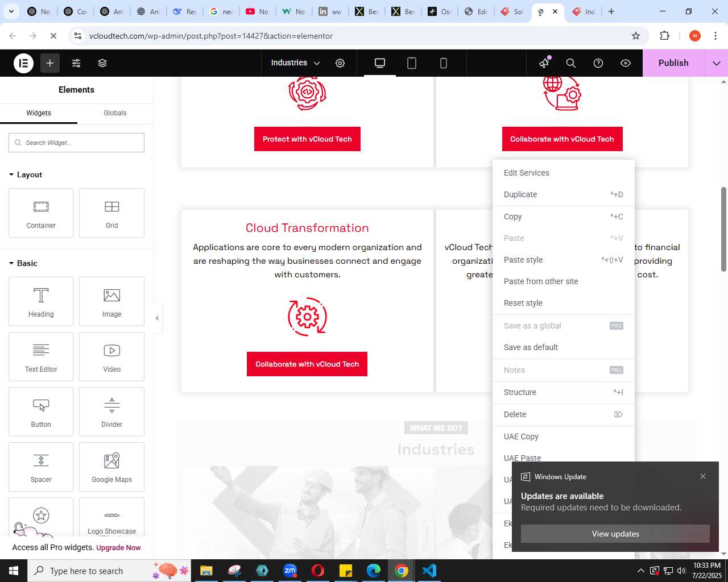Select the Logo Showcase widget
The image size is (728, 582).
tap(111, 517)
